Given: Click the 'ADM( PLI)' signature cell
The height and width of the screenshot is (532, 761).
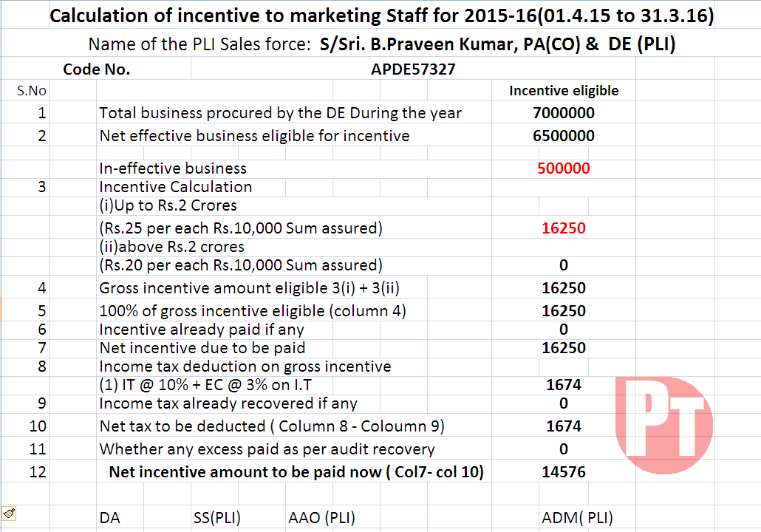Looking at the screenshot, I should point(577,518).
